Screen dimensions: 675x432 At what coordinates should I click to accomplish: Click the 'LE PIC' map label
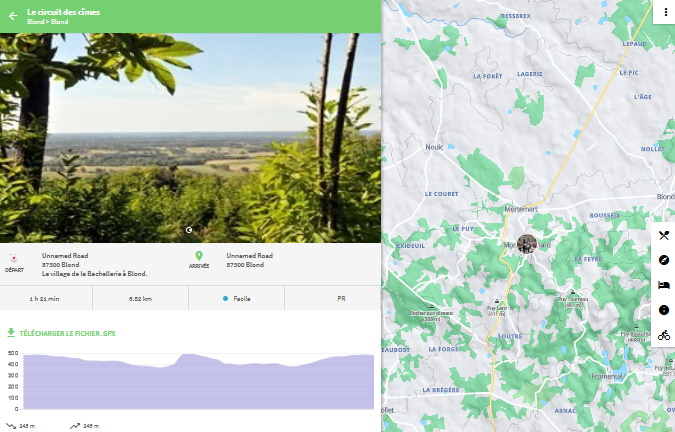(629, 73)
